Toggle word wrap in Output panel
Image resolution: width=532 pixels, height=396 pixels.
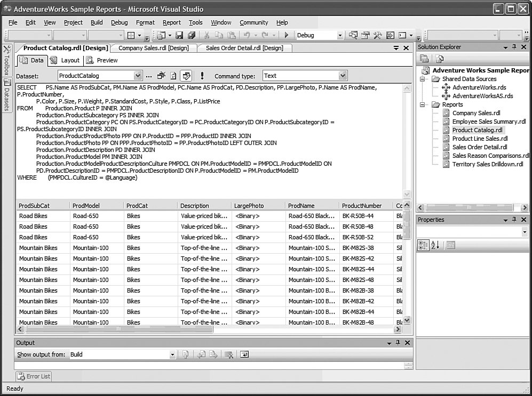tap(244, 354)
